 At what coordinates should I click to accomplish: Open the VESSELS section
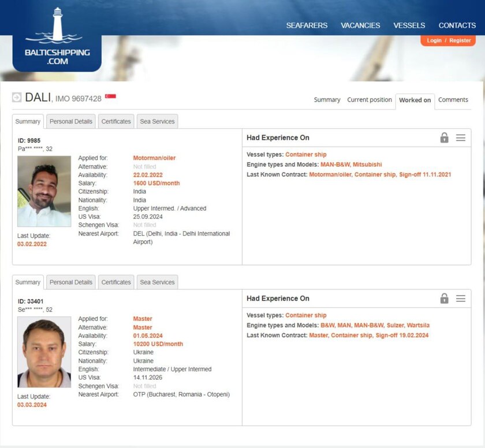(409, 25)
